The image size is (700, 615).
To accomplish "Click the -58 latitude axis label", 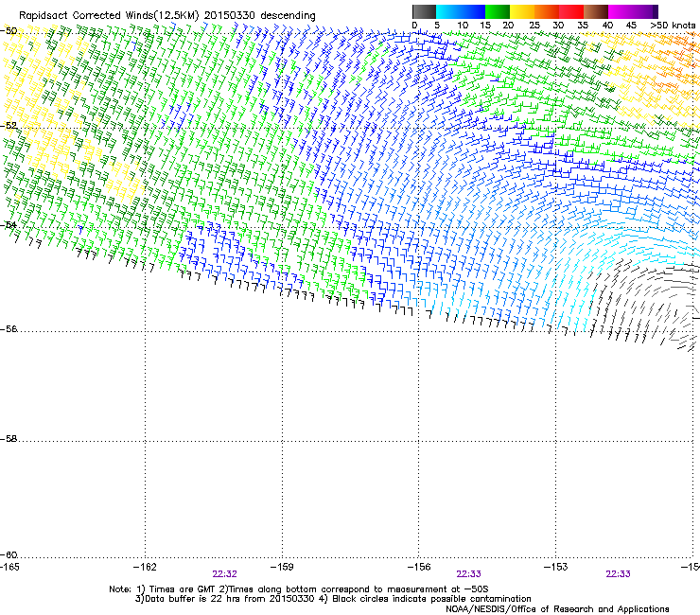I will coord(9,439).
